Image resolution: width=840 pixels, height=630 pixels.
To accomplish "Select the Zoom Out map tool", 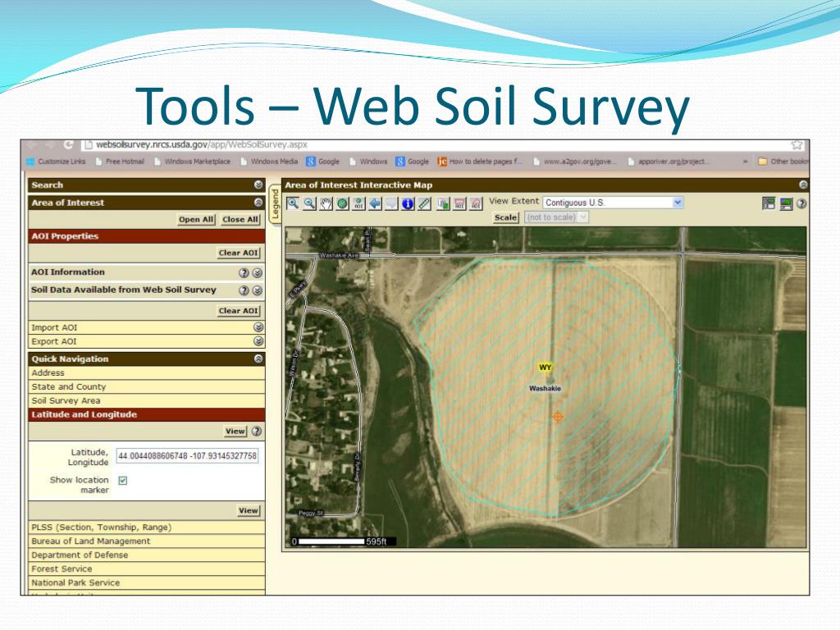I will click(x=309, y=203).
